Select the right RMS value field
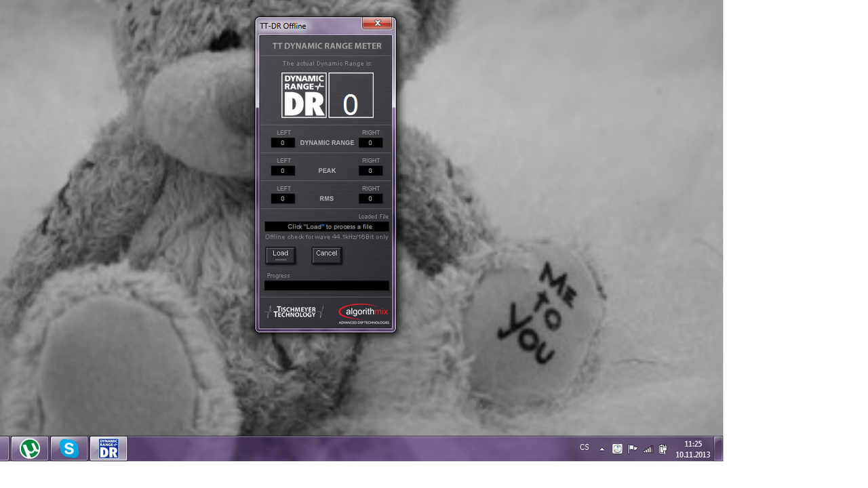 pos(370,199)
